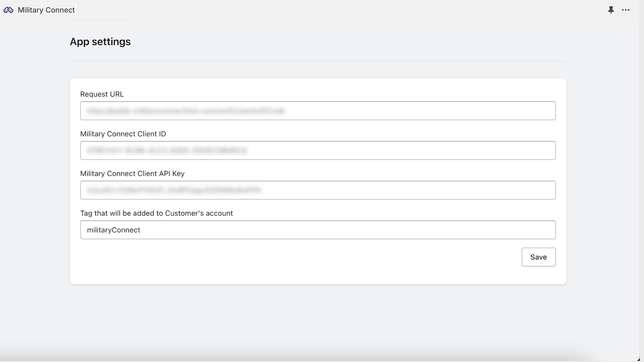Click the Military Connect infinity logo icon
Screen dimensions: 644x362
click(x=8, y=10)
